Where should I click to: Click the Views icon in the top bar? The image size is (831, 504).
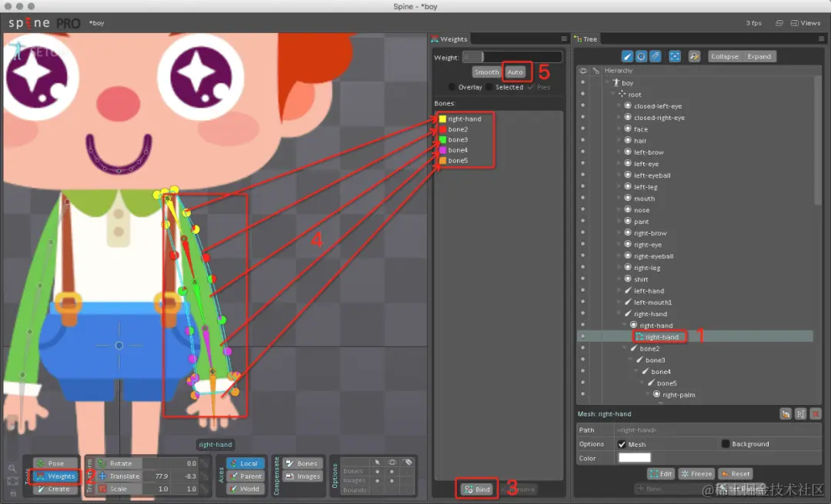[x=805, y=23]
